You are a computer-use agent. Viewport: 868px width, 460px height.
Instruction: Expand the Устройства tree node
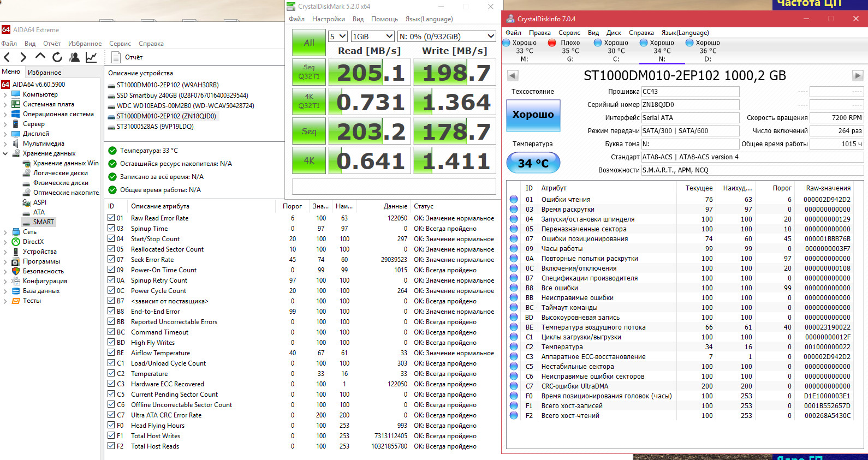[x=5, y=252]
